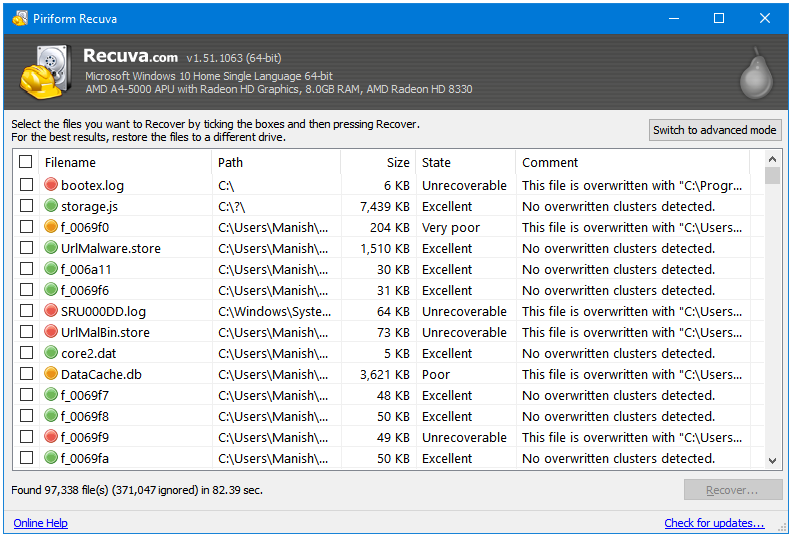This screenshot has height=538, width=792.
Task: Click the file list scroll-down arrow
Action: 772,460
